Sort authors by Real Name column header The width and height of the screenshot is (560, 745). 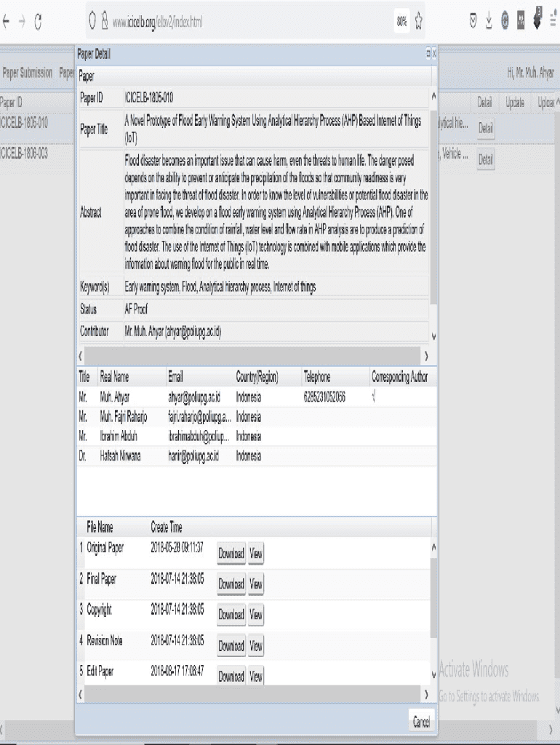pyautogui.click(x=114, y=377)
